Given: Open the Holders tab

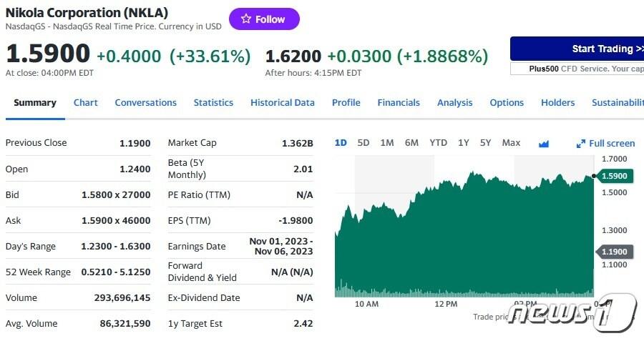Looking at the screenshot, I should coord(557,103).
